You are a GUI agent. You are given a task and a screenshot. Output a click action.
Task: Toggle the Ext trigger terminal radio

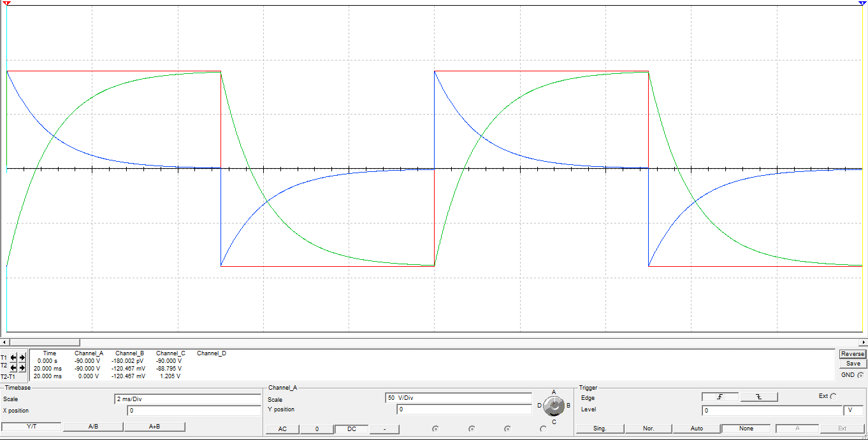834,396
